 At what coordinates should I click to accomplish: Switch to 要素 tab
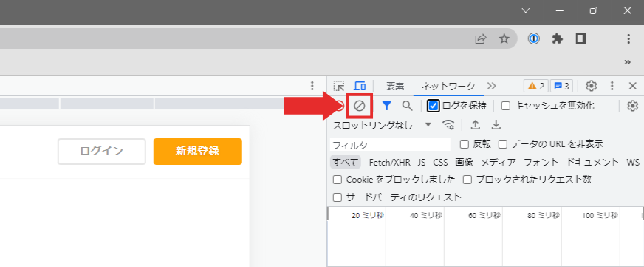395,87
